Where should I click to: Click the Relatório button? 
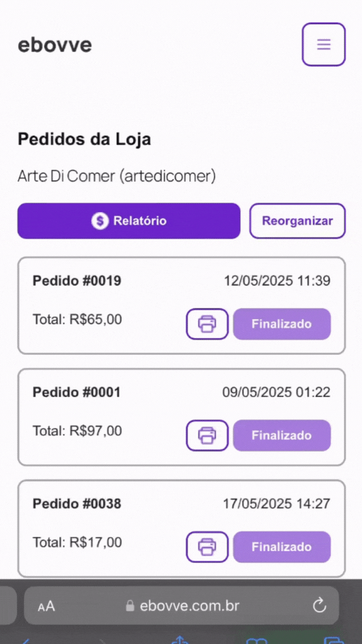(128, 221)
